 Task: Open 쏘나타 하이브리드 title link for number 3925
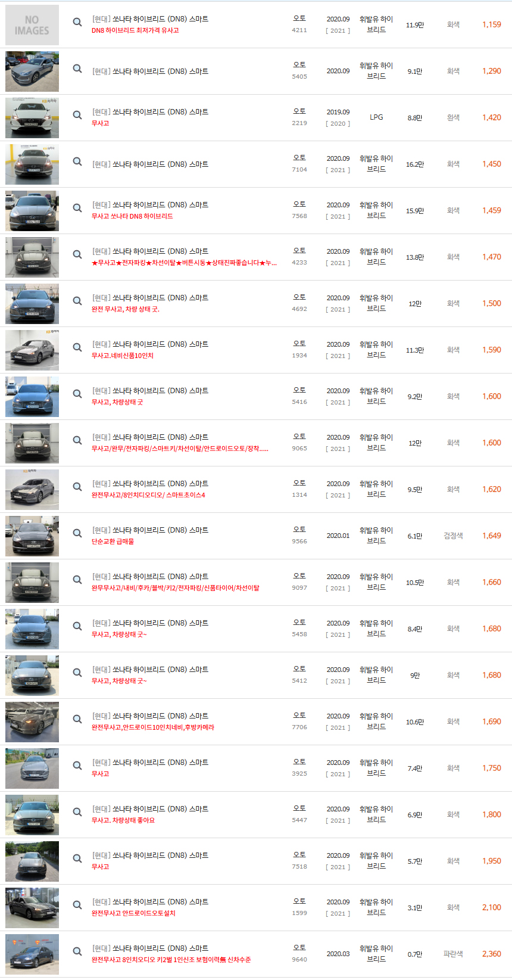point(150,763)
